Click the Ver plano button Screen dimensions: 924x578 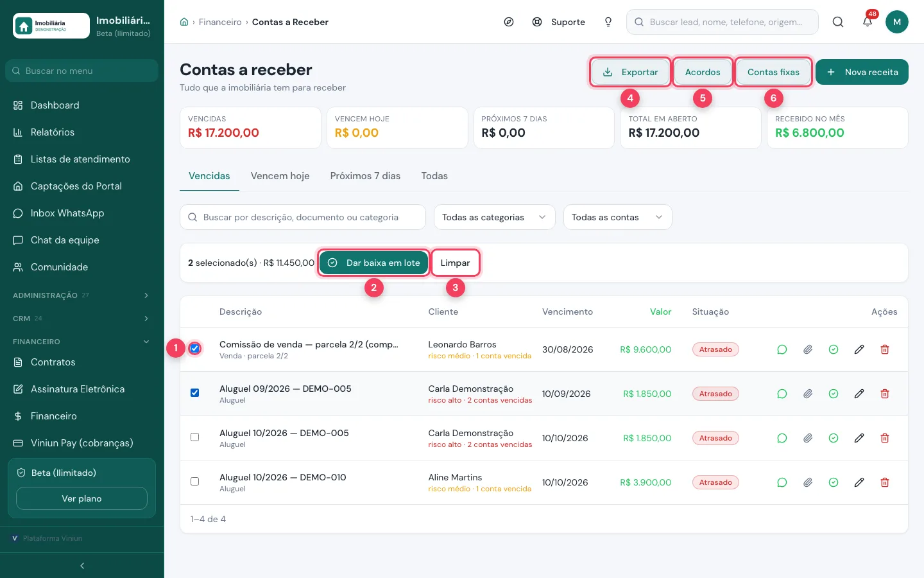[x=81, y=498]
